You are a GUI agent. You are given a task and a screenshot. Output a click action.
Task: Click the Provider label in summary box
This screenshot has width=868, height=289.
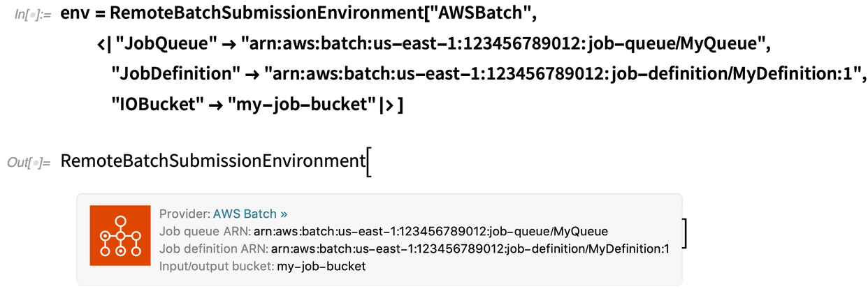click(185, 214)
